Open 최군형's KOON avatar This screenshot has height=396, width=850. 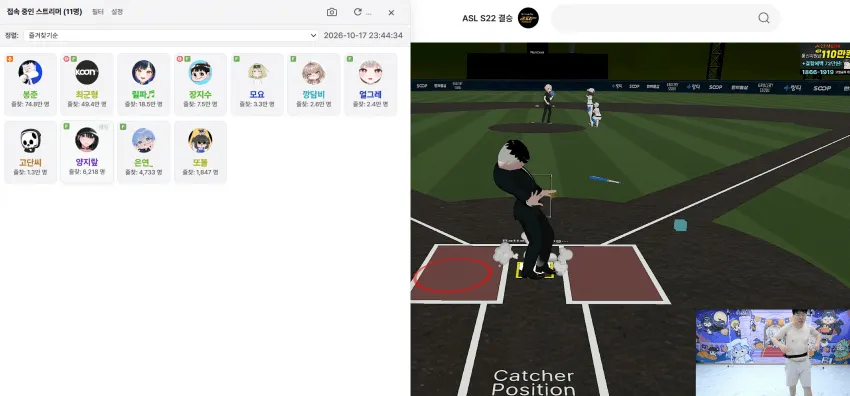[87, 73]
